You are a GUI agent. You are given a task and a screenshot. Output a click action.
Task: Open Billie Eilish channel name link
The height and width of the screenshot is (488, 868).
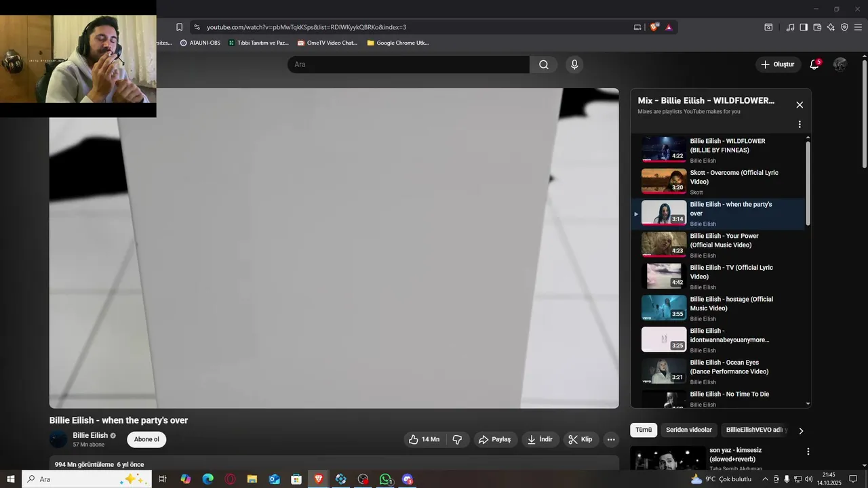[90, 435]
